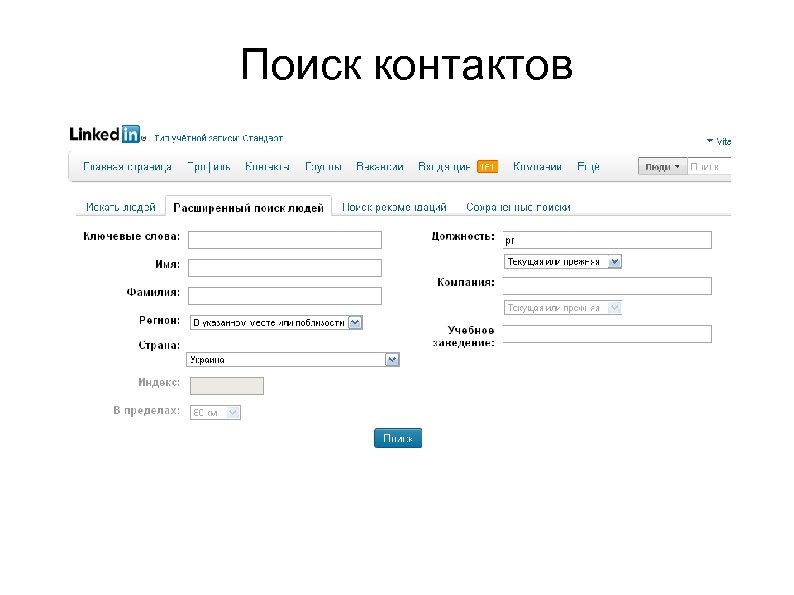The width and height of the screenshot is (794, 595).
Task: Go to Контакты in the navigation bar
Action: coord(267,167)
